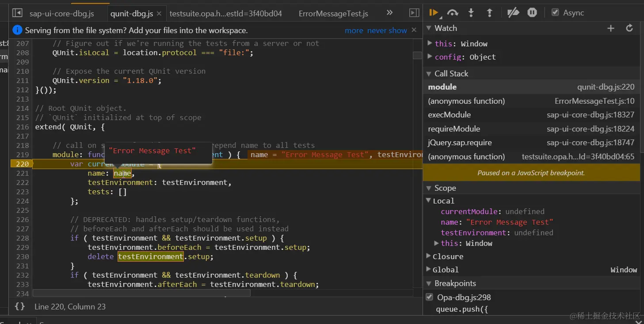Click the 'more' link
This screenshot has width=644, height=324.
[354, 30]
